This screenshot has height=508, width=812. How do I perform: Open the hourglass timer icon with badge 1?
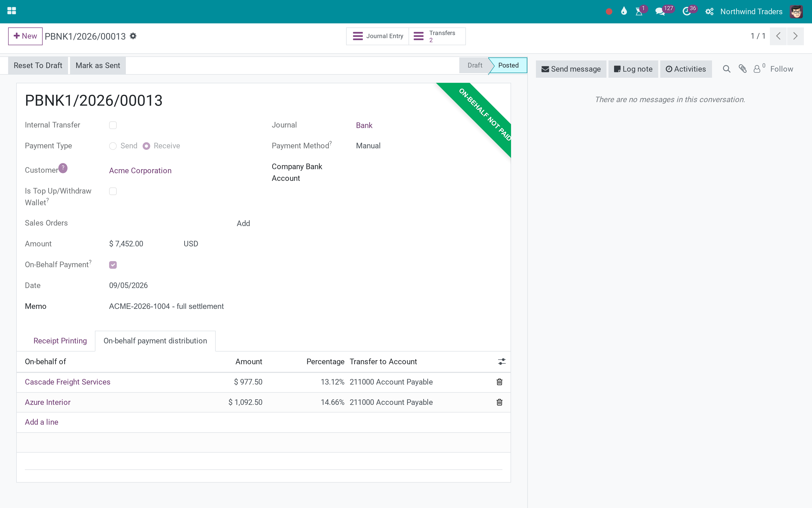point(639,11)
